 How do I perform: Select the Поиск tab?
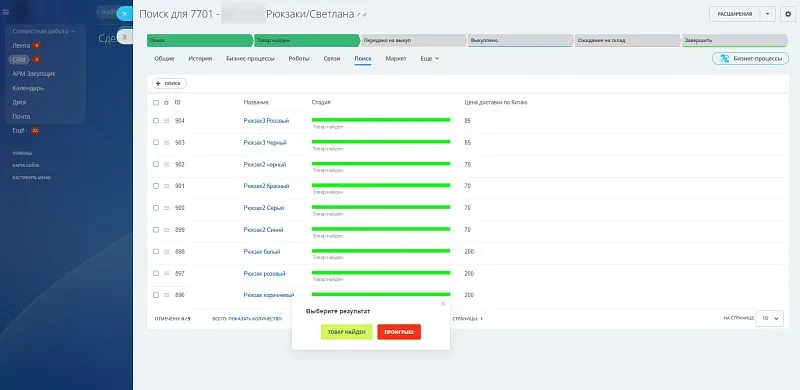pos(363,59)
